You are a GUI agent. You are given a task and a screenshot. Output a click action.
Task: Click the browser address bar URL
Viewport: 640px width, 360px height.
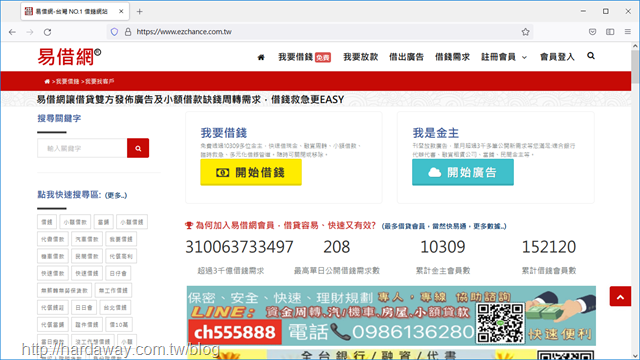pyautogui.click(x=184, y=32)
